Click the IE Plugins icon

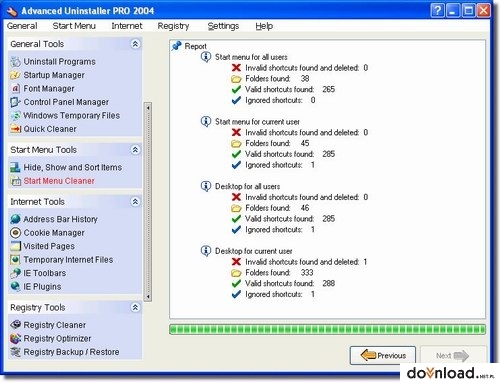[15, 286]
